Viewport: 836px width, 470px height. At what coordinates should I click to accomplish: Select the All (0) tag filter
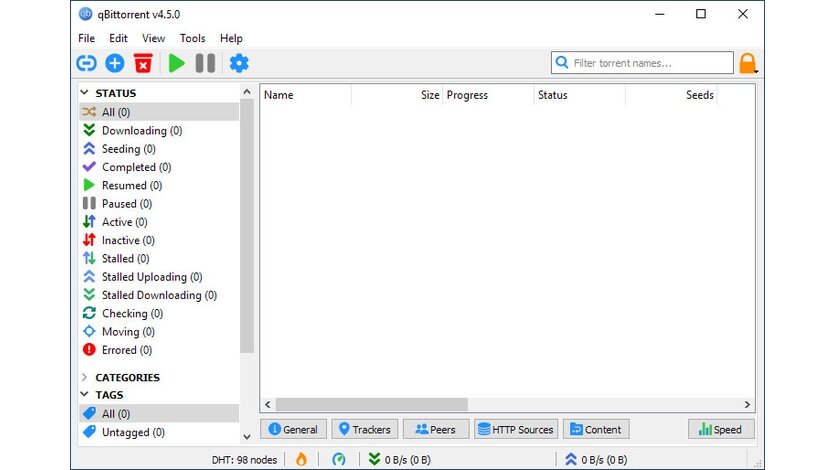click(x=159, y=414)
